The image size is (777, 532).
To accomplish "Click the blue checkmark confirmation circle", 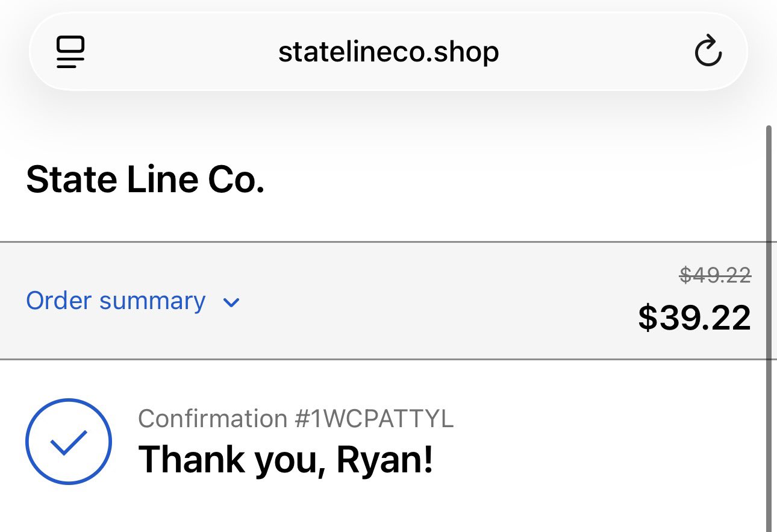I will tap(69, 442).
